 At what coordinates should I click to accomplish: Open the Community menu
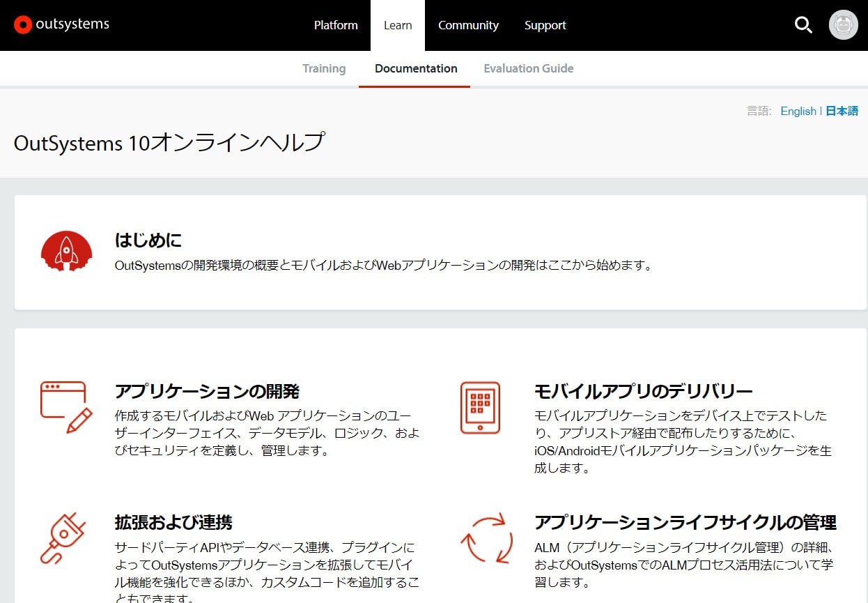pos(468,25)
